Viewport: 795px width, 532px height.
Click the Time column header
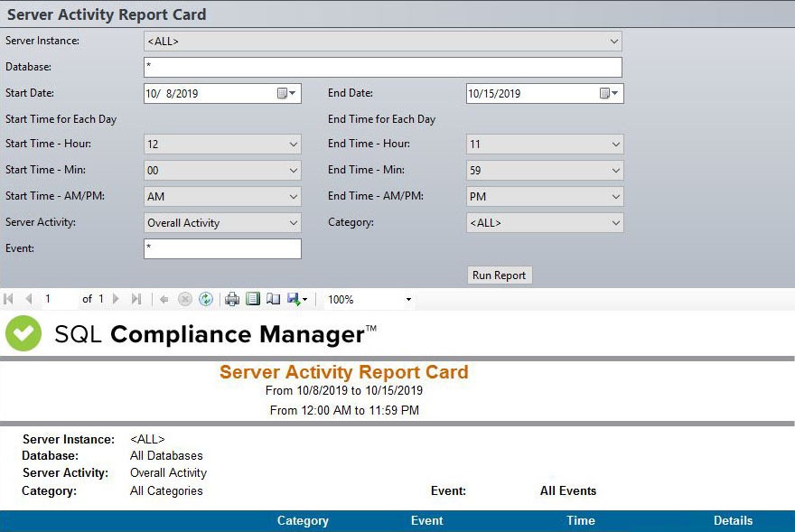click(x=581, y=520)
